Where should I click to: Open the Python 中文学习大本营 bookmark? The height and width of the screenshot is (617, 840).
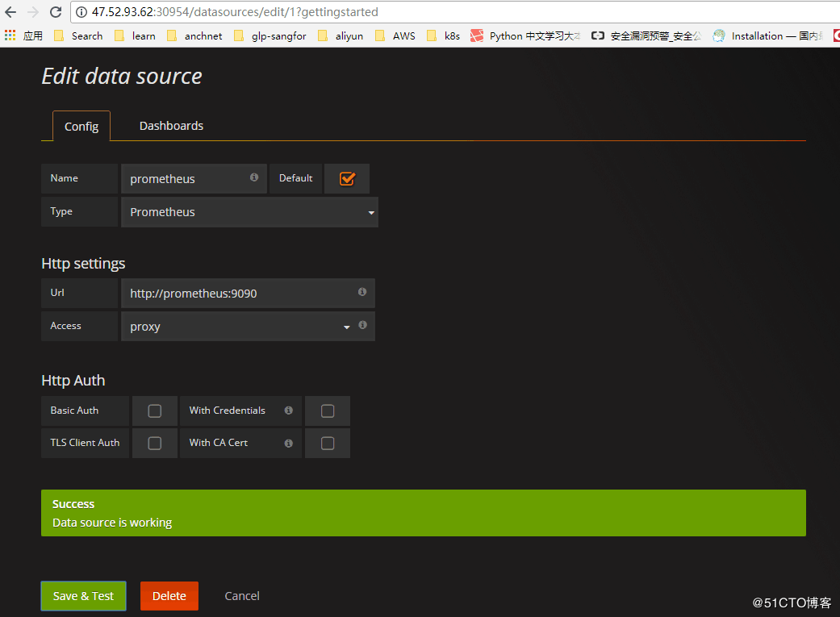(525, 35)
